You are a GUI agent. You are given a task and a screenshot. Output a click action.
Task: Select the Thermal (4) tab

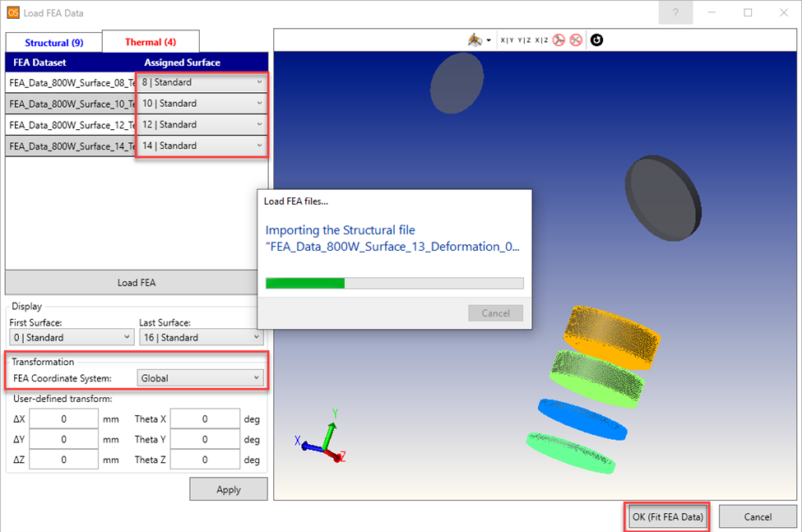pyautogui.click(x=150, y=42)
